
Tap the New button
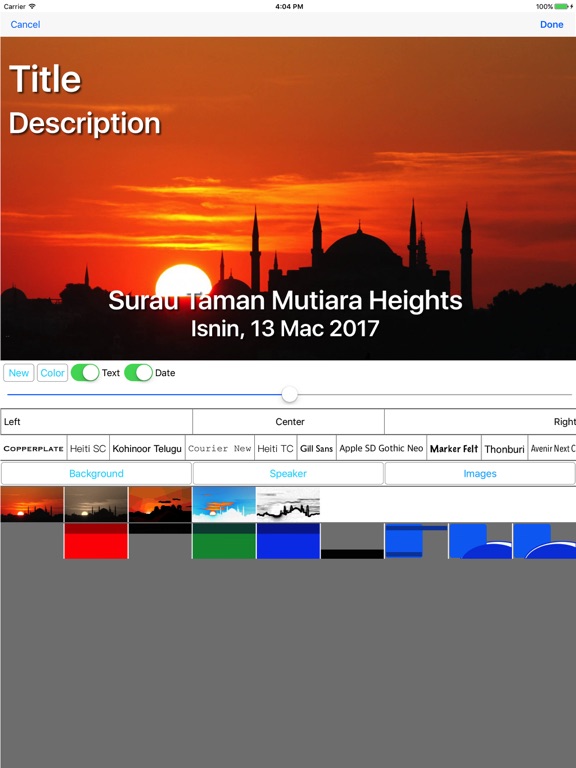coord(19,373)
